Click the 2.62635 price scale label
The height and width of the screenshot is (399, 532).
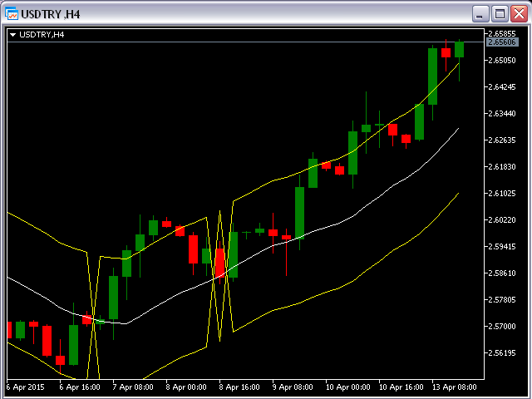(x=502, y=140)
